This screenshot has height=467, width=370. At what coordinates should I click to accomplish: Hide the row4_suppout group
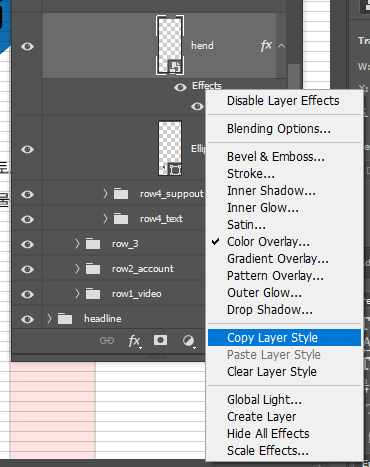(27, 194)
